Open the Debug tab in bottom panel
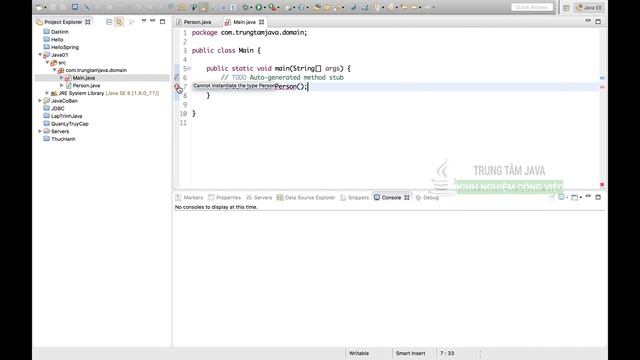The height and width of the screenshot is (360, 640). [427, 198]
